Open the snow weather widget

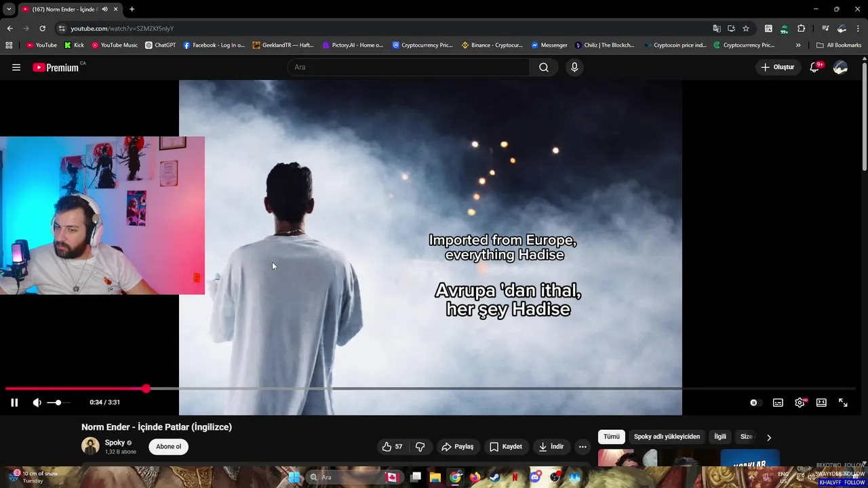(x=34, y=477)
